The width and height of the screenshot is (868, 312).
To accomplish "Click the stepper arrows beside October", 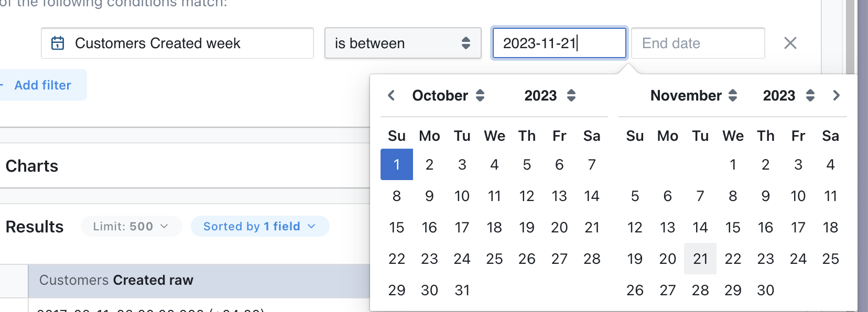I will pos(480,95).
